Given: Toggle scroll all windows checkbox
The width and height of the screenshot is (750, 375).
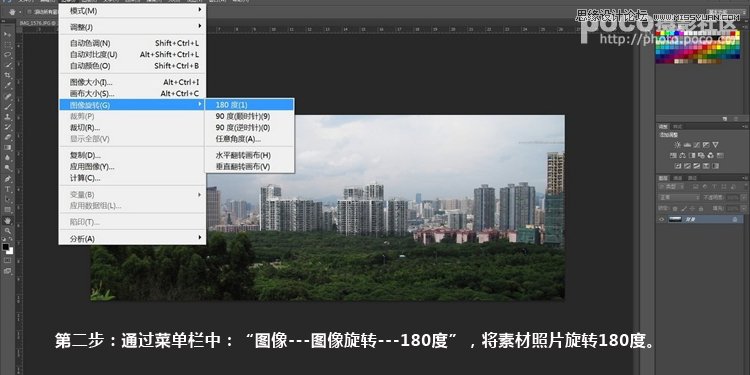Looking at the screenshot, I should (29, 11).
